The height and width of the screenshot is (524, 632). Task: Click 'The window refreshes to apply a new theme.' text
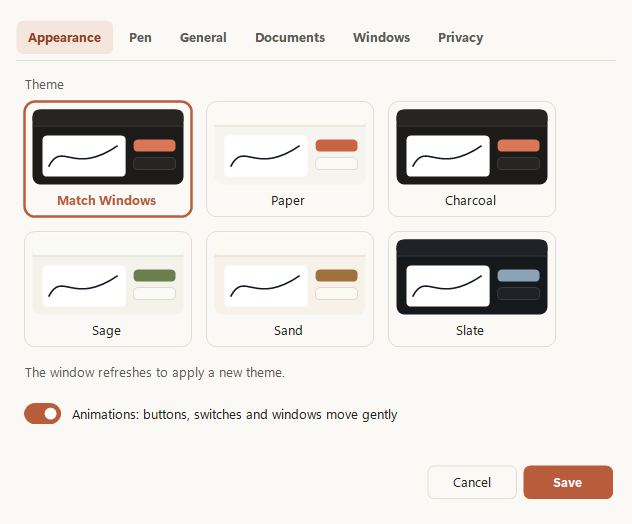tap(155, 372)
